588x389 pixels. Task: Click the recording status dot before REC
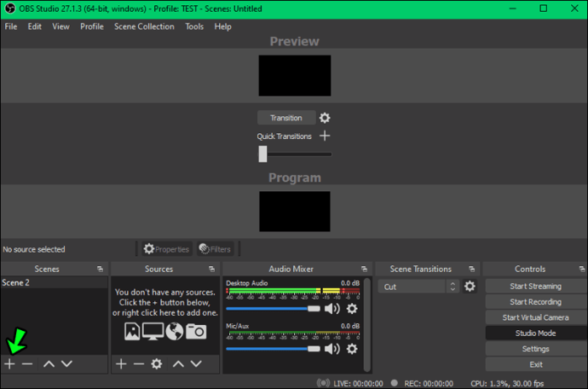click(x=394, y=383)
